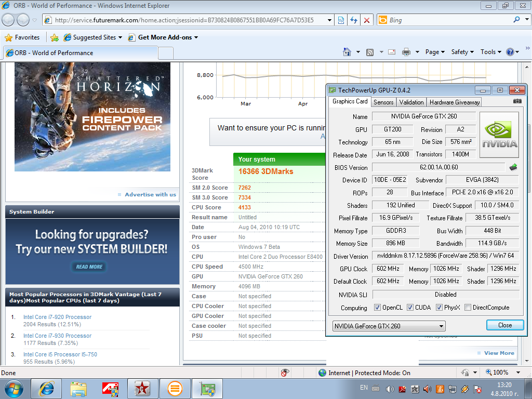532x399 pixels.
Task: Toggle the PhysX checkbox
Action: coord(439,308)
